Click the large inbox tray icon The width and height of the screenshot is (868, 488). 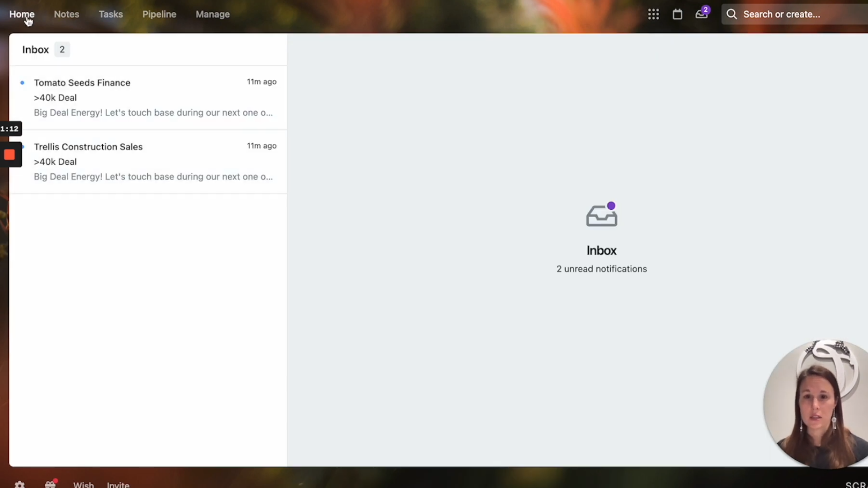coord(601,215)
